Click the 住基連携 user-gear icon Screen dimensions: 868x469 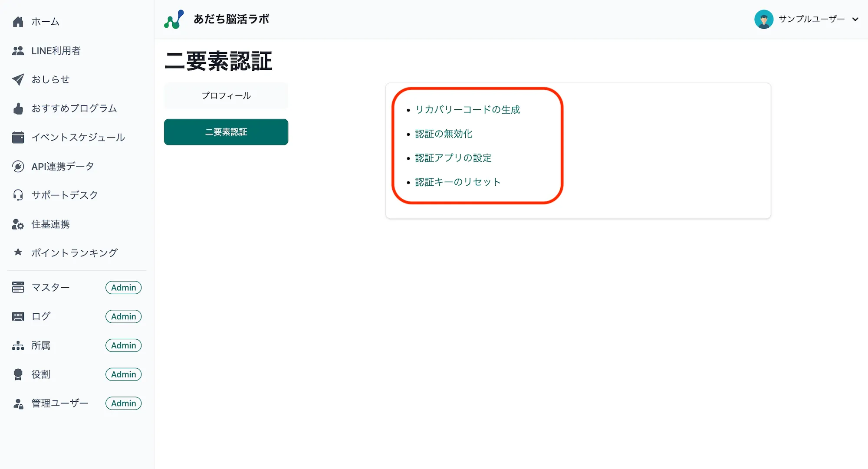click(18, 224)
